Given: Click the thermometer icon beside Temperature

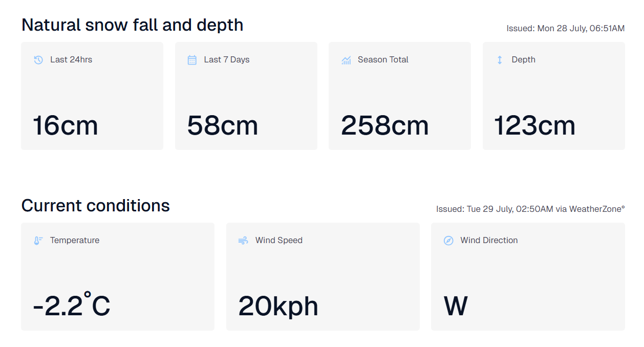Looking at the screenshot, I should pos(38,241).
